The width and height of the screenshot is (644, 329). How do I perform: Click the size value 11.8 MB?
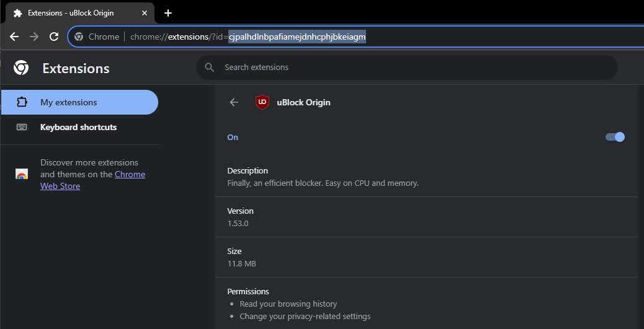tap(241, 263)
